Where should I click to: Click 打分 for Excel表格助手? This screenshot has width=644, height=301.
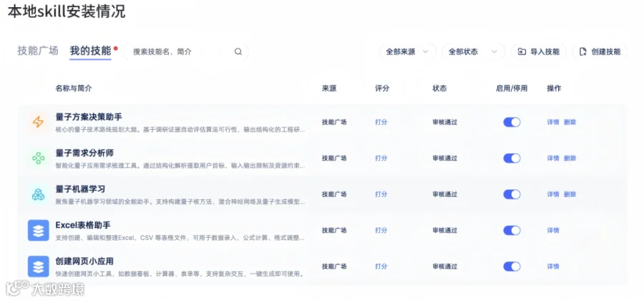pos(381,230)
